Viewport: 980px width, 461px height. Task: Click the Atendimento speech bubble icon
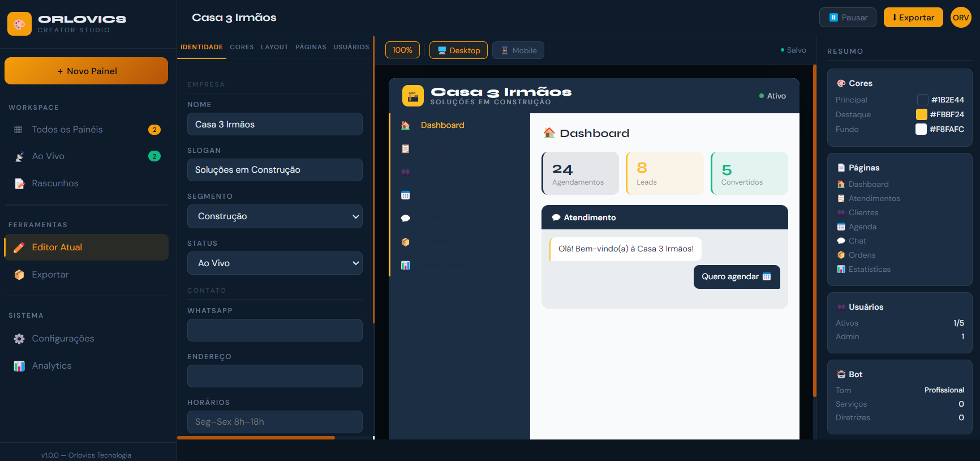(x=556, y=217)
